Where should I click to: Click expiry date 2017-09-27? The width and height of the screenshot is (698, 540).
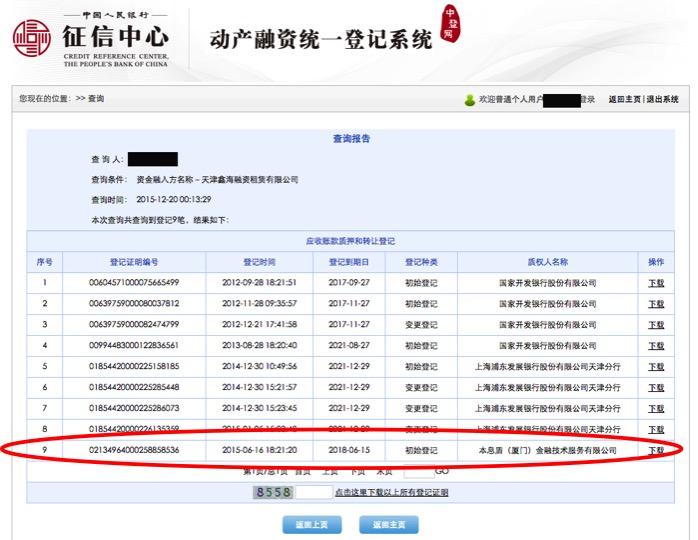[349, 283]
